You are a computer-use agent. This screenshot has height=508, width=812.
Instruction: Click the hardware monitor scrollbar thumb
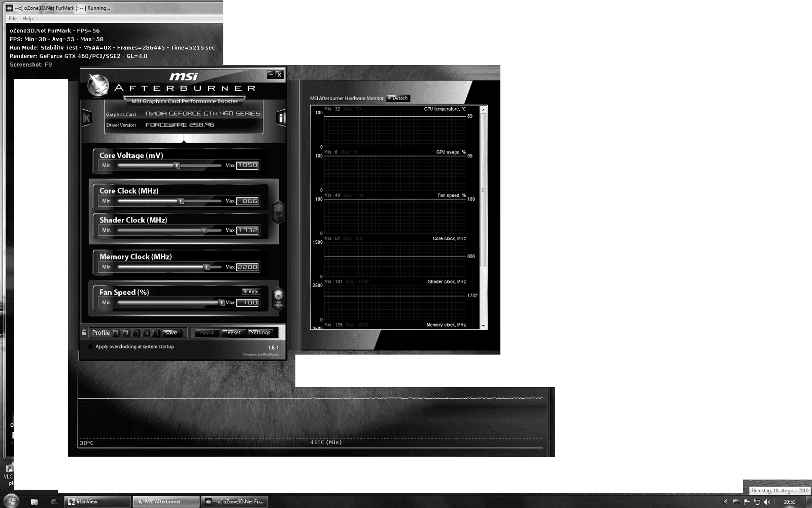483,190
